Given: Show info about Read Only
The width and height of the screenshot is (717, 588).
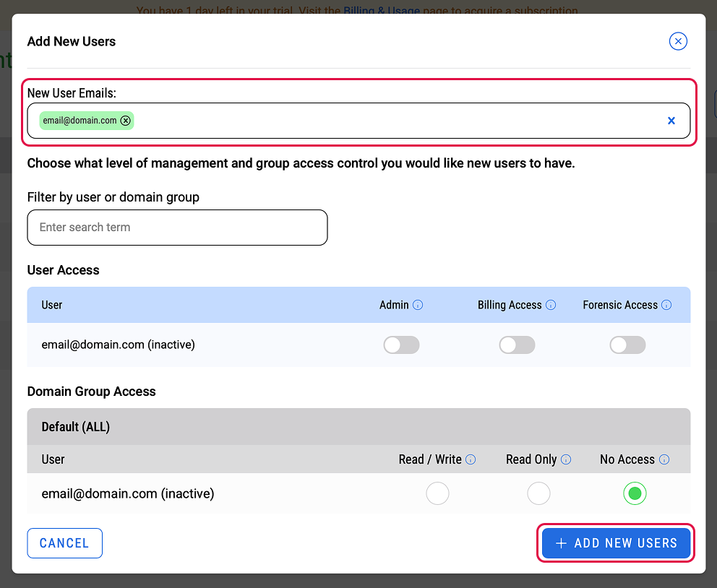Looking at the screenshot, I should click(x=566, y=459).
